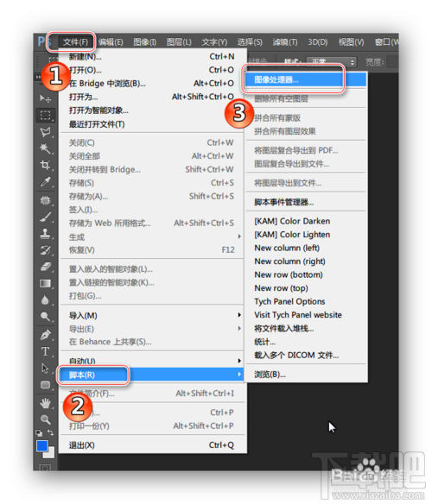Select the History Brush tool
This screenshot has width=432, height=504.
45,250
